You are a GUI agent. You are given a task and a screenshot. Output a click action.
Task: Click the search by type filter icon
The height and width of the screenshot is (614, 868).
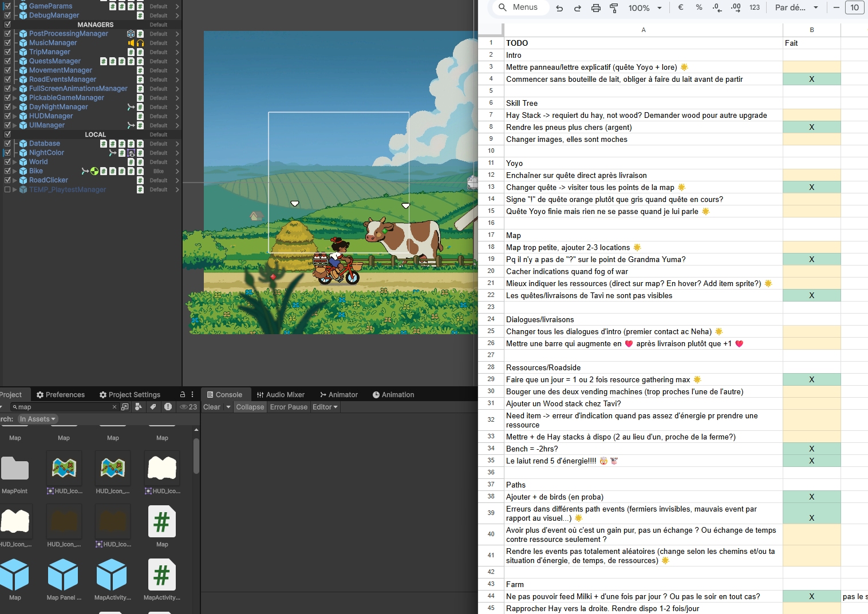tap(138, 407)
